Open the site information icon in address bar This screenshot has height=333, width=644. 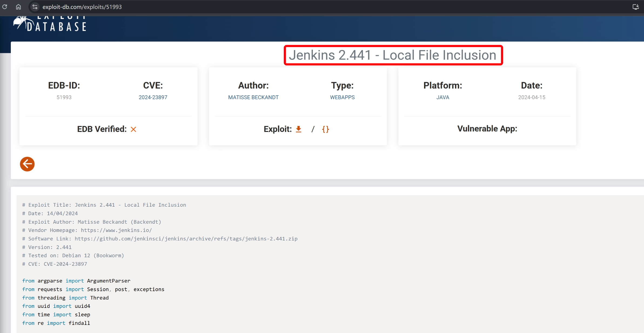point(35,7)
